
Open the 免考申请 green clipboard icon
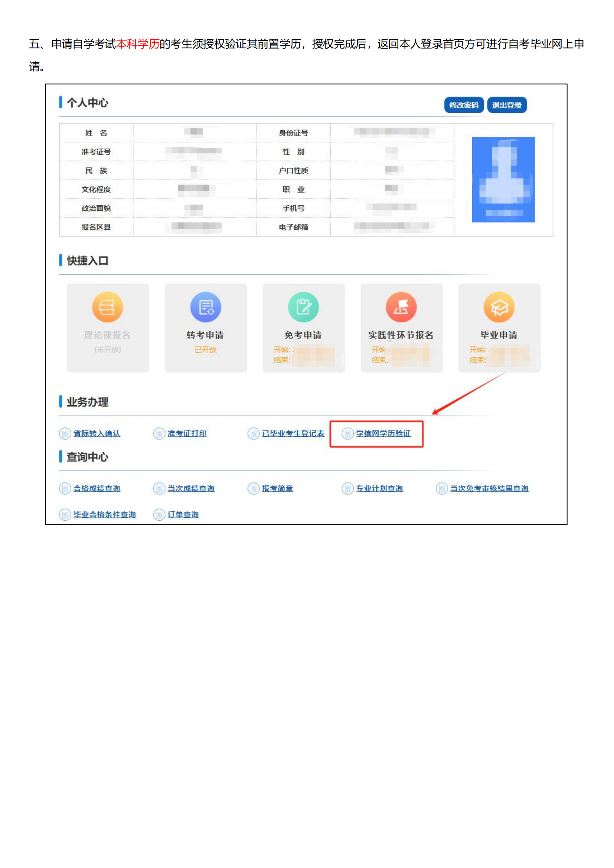pos(303,307)
